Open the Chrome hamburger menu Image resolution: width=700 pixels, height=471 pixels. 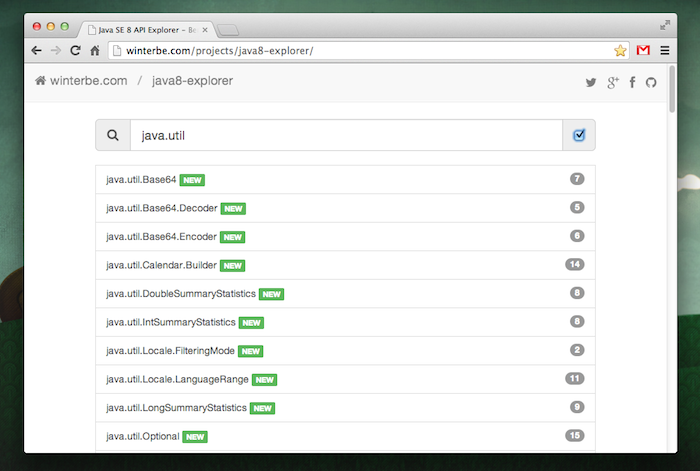[665, 50]
